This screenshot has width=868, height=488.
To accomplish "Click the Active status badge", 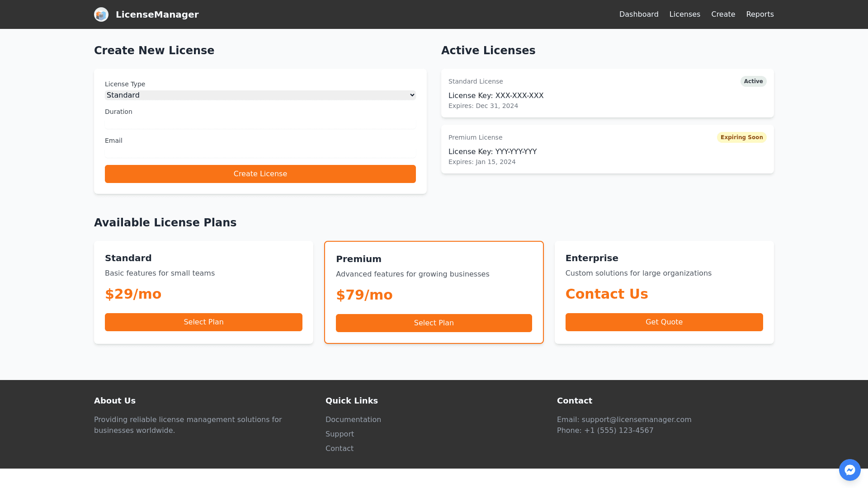I will coord(753,81).
